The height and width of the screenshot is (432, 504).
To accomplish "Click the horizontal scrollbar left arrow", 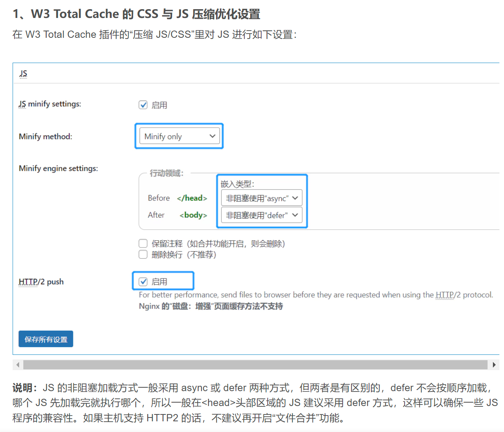I will [x=18, y=365].
